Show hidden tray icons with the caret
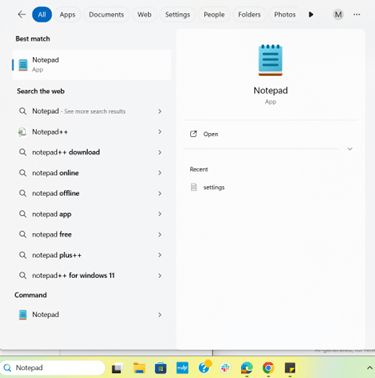The height and width of the screenshot is (378, 375). (x=369, y=368)
